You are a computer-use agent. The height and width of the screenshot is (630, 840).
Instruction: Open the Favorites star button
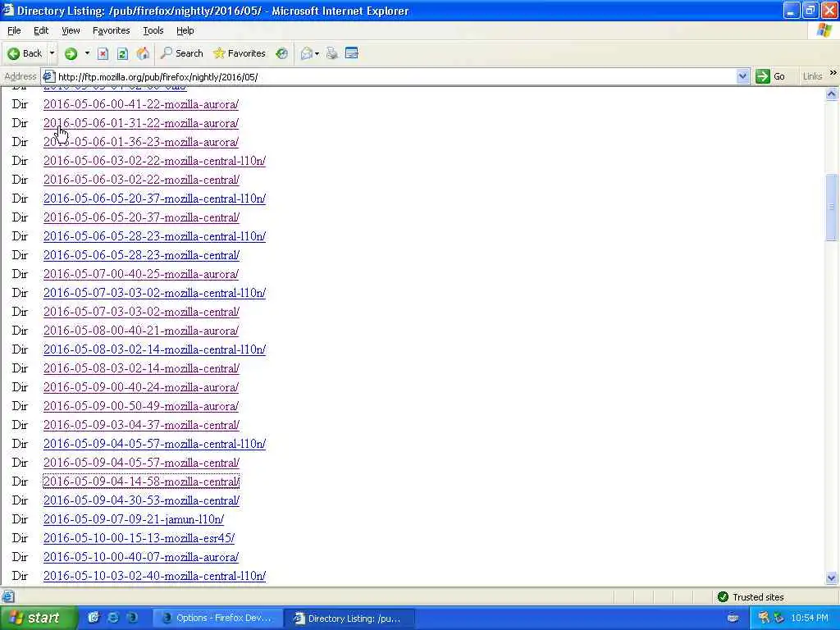tap(239, 53)
